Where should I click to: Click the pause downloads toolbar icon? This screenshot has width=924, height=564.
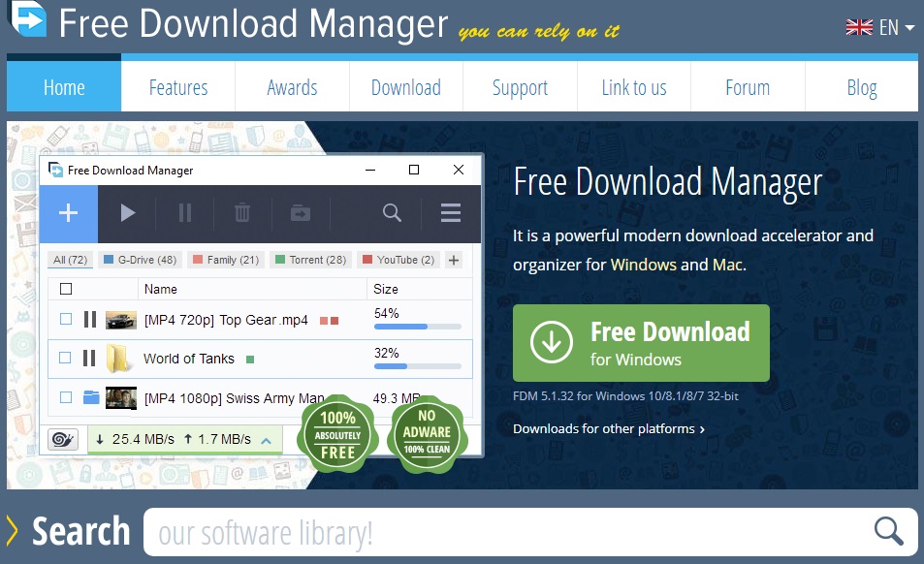[185, 212]
